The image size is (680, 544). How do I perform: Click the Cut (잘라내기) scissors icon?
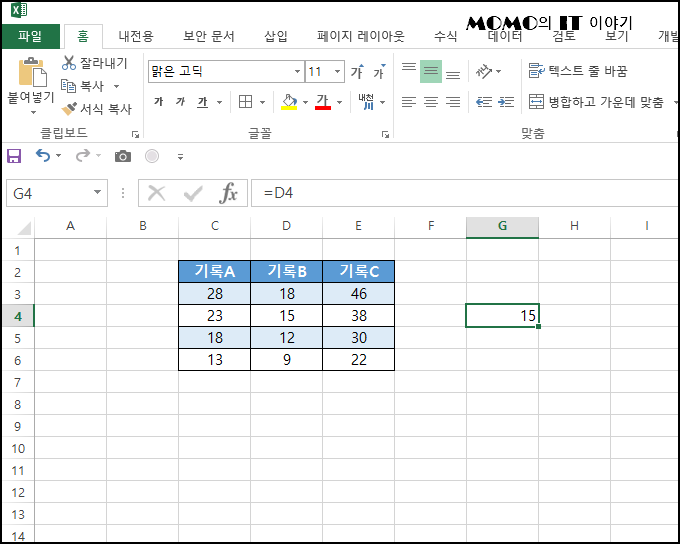coord(69,63)
